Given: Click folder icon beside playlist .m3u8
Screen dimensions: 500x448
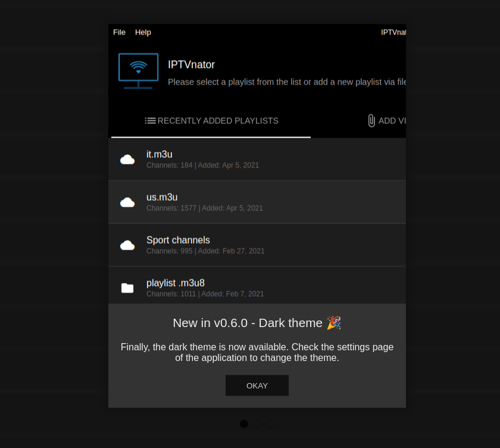Looking at the screenshot, I should [x=127, y=288].
